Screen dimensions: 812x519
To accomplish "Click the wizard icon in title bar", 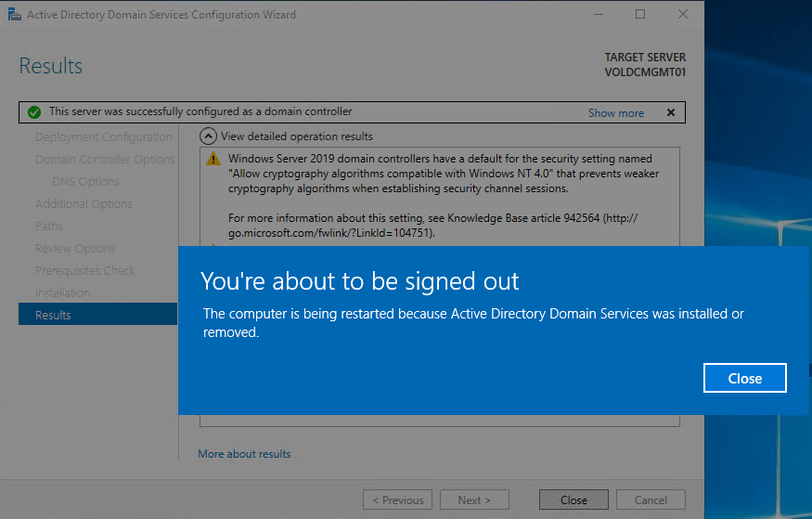I will click(x=15, y=15).
